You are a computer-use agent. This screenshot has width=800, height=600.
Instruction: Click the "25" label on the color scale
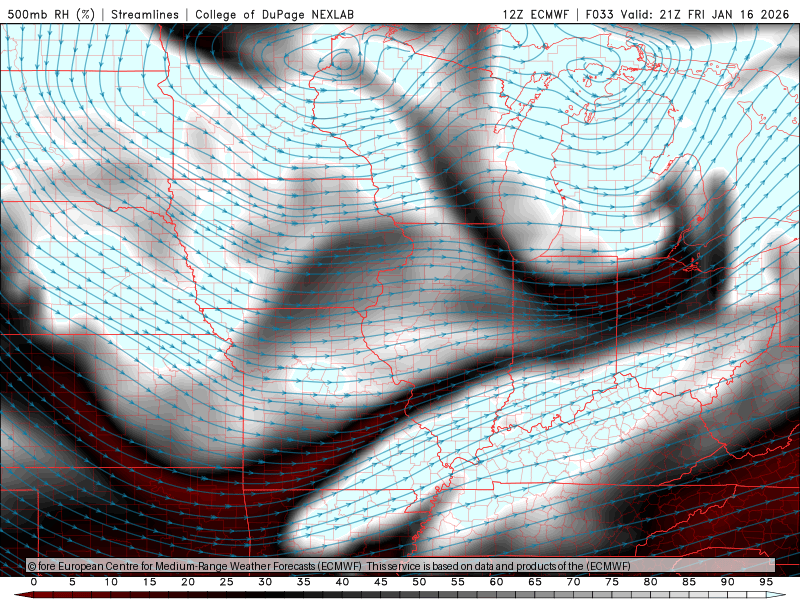[x=227, y=582]
